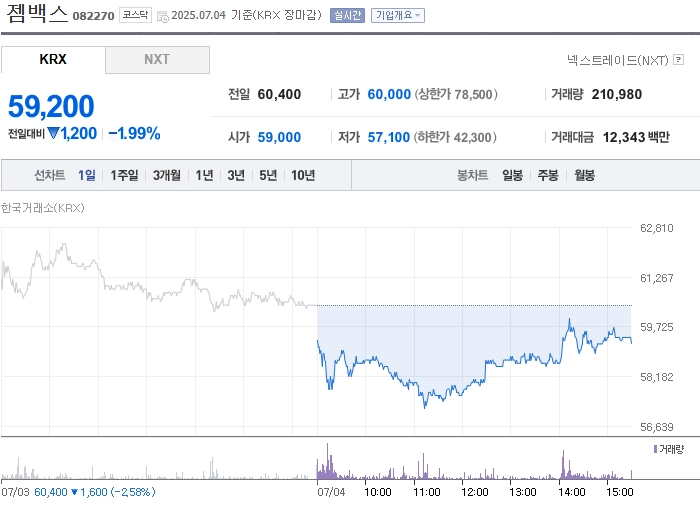The height and width of the screenshot is (515, 700).
Task: Click the 12:00 time axis label
Action: 475,492
